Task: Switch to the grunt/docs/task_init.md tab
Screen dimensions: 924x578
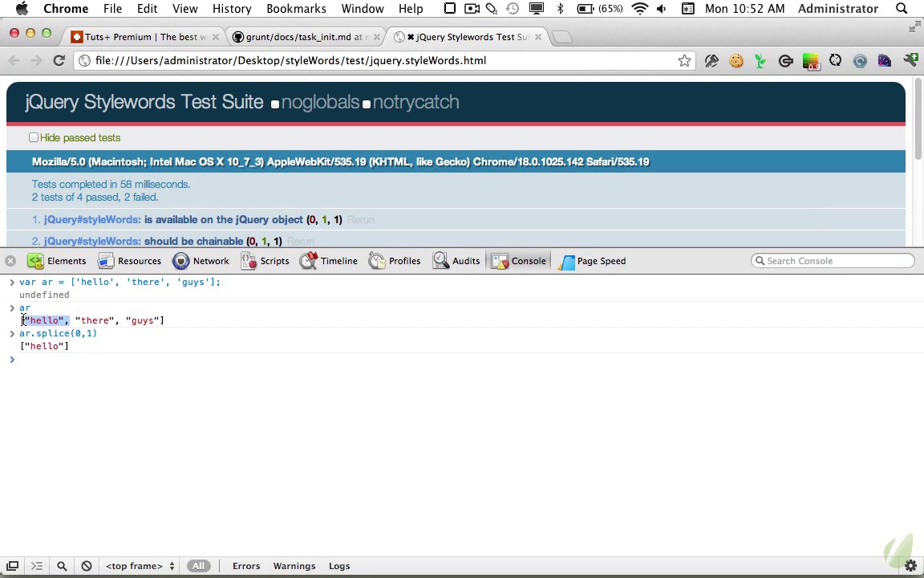Action: tap(306, 37)
